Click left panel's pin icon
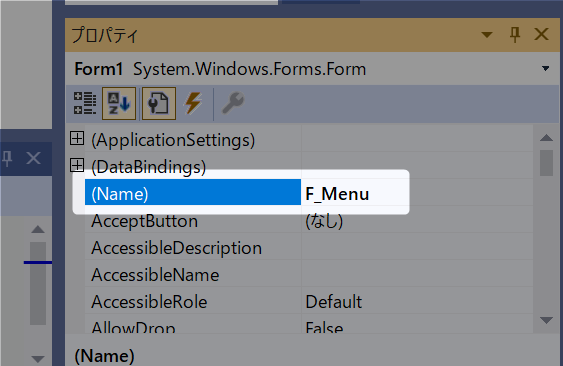This screenshot has width=563, height=366. point(7,158)
